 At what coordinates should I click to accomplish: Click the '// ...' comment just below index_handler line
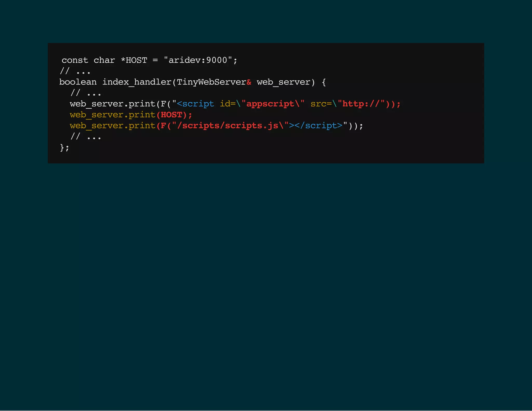point(86,93)
